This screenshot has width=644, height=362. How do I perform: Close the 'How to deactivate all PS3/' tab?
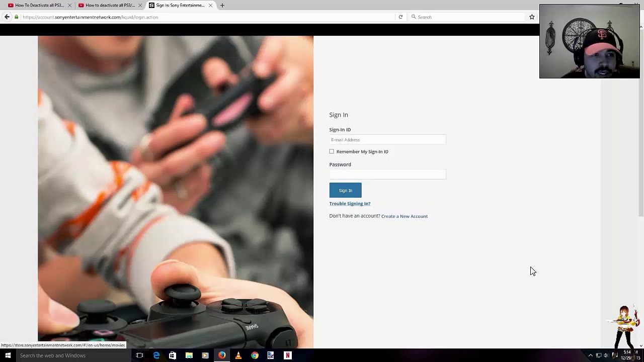[140, 5]
